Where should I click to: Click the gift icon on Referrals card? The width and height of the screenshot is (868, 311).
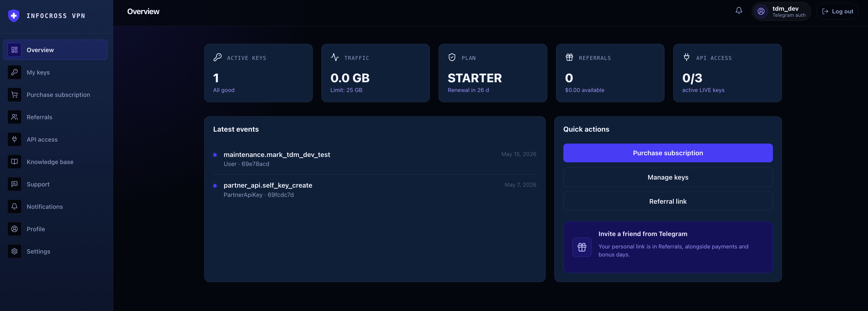[x=569, y=57]
